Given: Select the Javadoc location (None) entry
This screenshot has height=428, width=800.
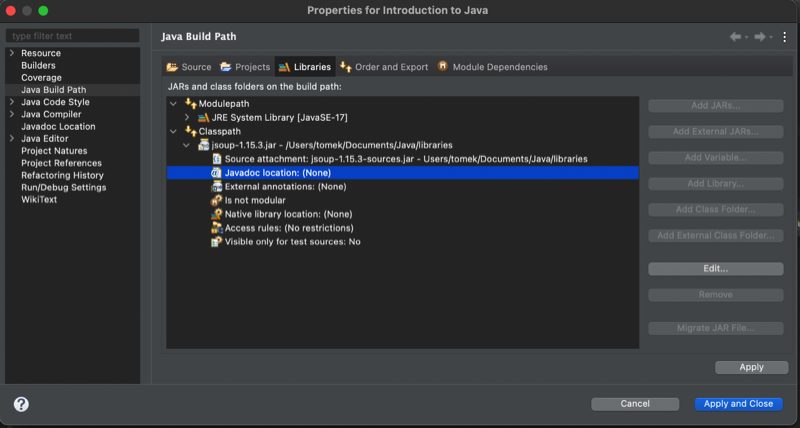Looking at the screenshot, I should tap(271, 173).
